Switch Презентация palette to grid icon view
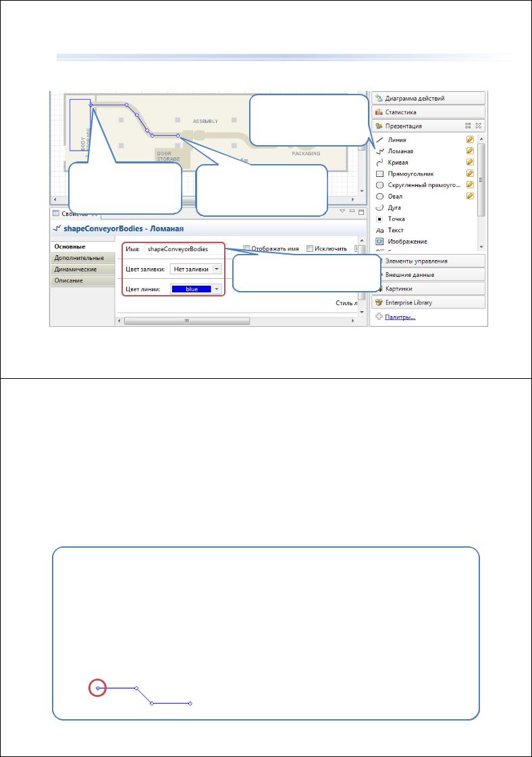 tap(468, 126)
